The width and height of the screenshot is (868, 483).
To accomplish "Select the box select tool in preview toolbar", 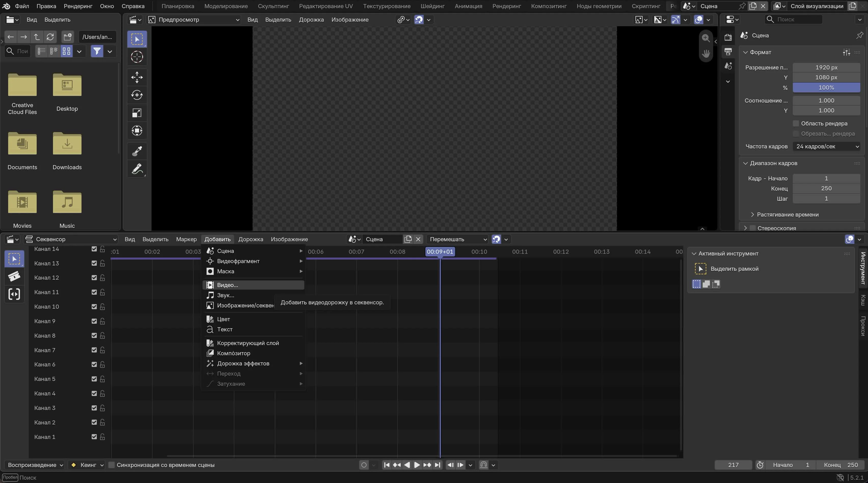I will point(137,39).
